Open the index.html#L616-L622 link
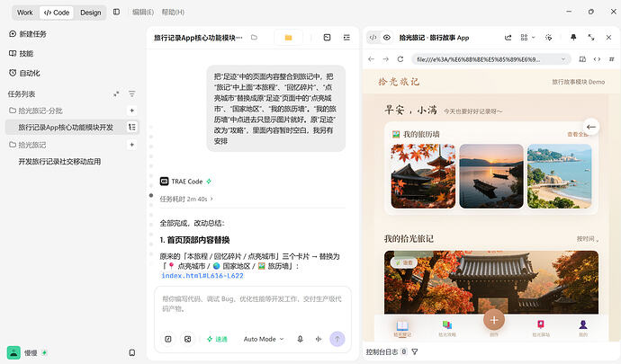The height and width of the screenshot is (364, 621). 202,276
